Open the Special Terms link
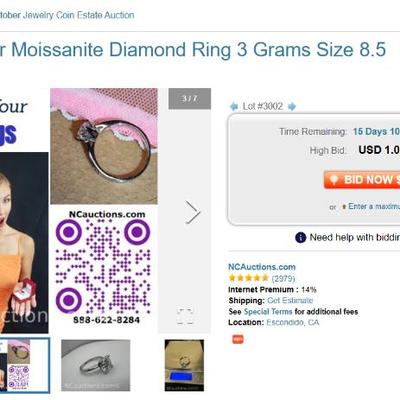 pyautogui.click(x=268, y=312)
